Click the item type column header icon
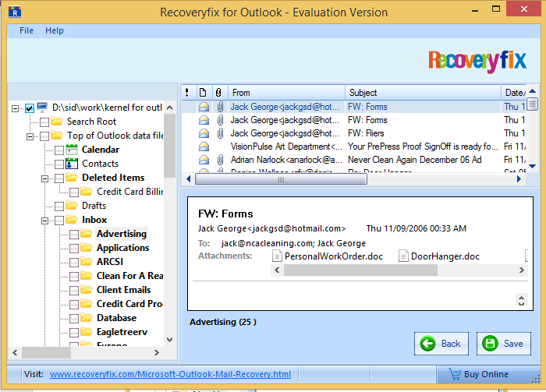 click(203, 93)
